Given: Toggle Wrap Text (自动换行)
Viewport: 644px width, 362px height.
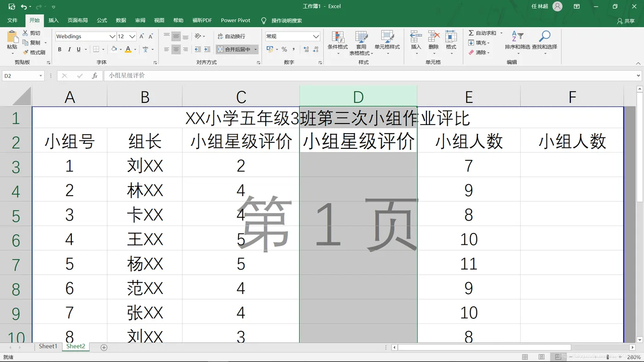Looking at the screenshot, I should (x=231, y=36).
